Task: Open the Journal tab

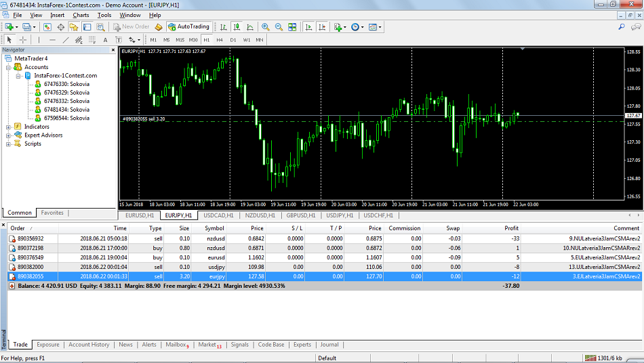Action: pos(329,345)
